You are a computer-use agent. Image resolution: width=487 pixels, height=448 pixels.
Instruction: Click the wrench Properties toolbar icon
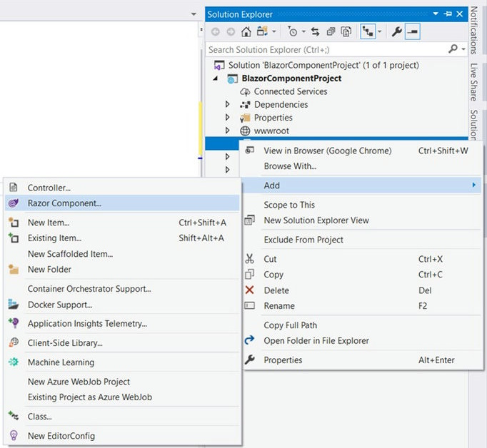click(396, 31)
